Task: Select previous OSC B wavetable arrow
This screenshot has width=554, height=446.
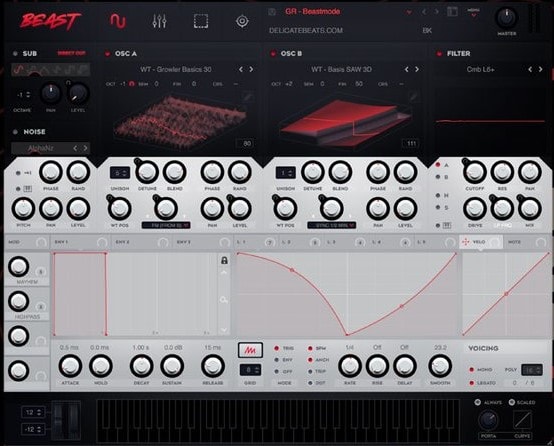Action: tap(407, 69)
